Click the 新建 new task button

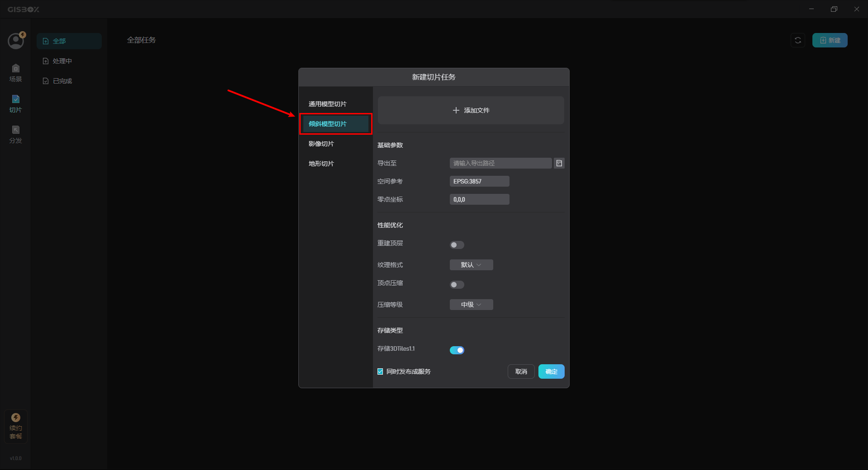(830, 40)
